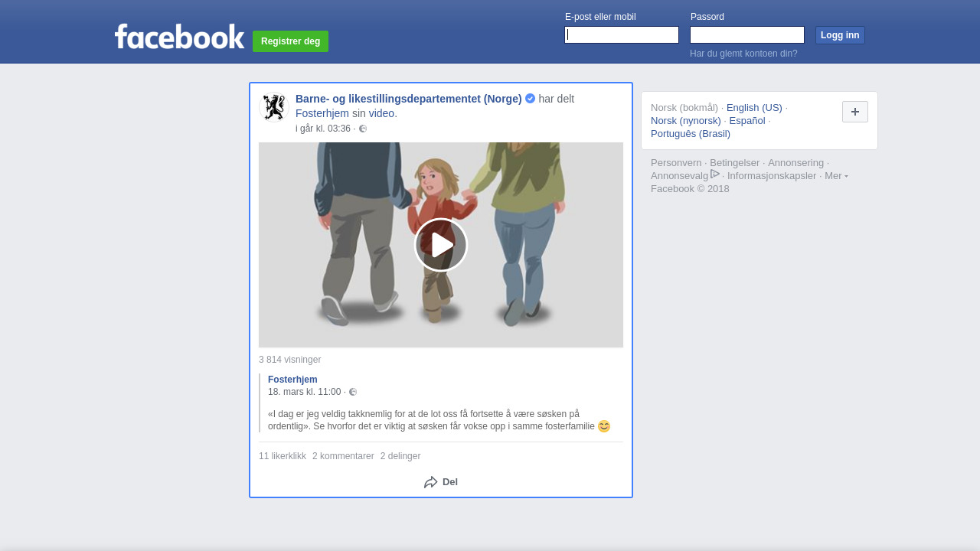Expand the Mer footer dropdown
Image resolution: width=980 pixels, height=551 pixels.
click(836, 176)
